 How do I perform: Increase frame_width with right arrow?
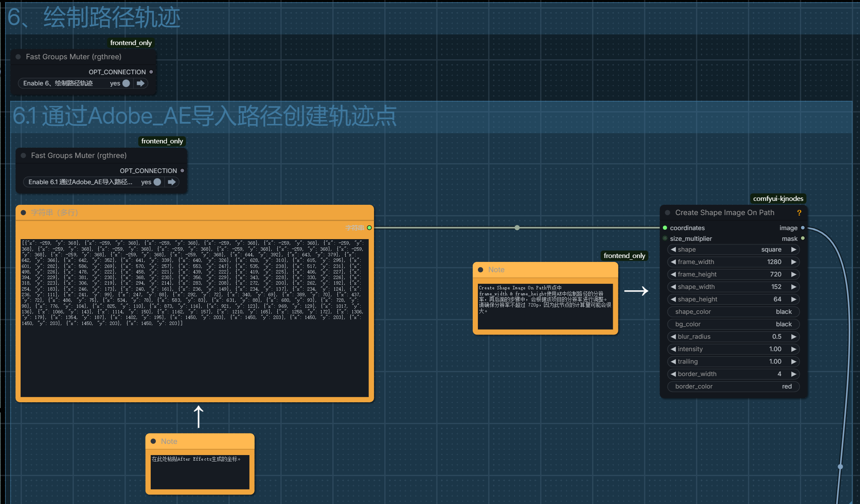click(x=793, y=262)
